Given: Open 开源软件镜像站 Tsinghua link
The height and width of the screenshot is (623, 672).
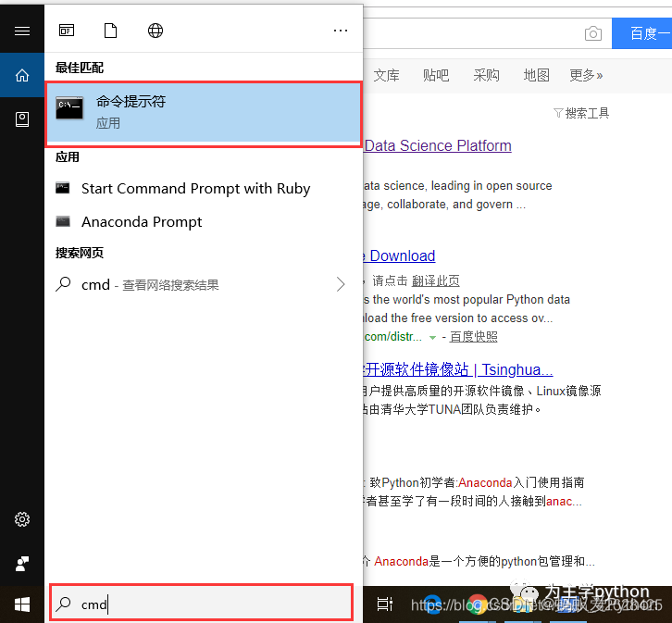Looking at the screenshot, I should point(458,369).
